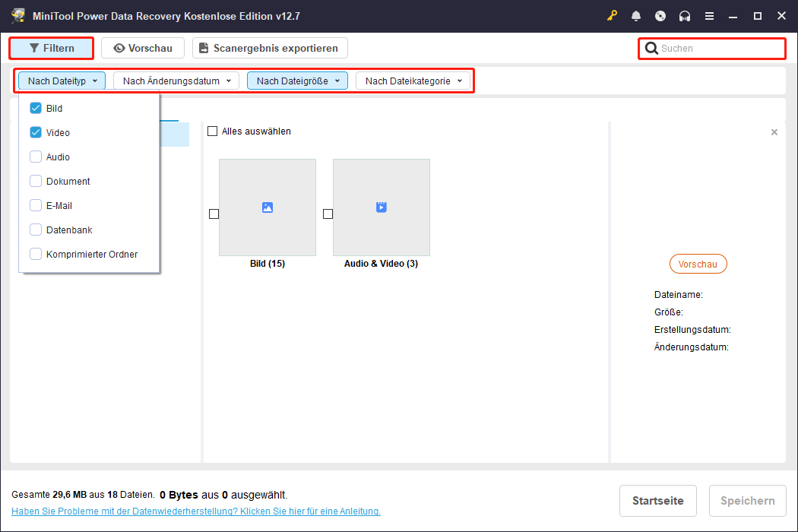798x532 pixels.
Task: Enable the Dokument filter checkbox
Action: [35, 181]
